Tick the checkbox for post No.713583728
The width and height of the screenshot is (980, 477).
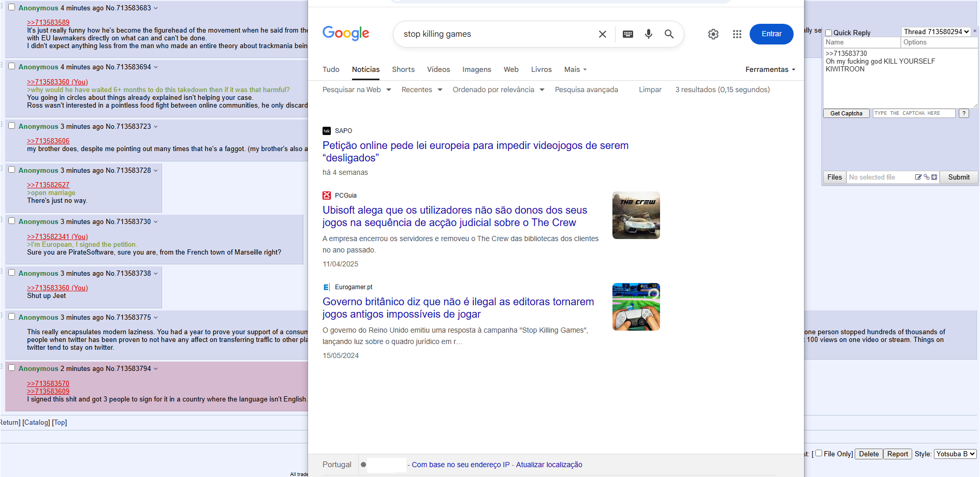[x=12, y=170]
